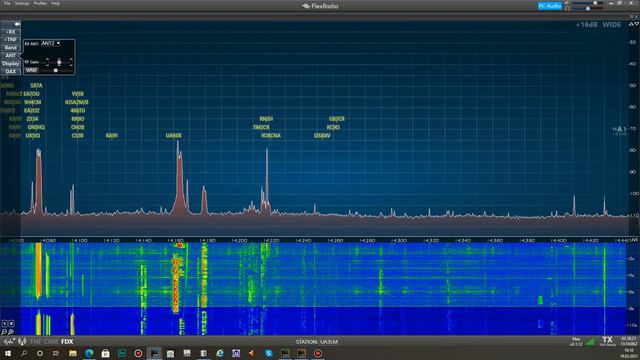Click the 14.300 frequency scale marker
This screenshot has width=640, height=360.
click(399, 240)
